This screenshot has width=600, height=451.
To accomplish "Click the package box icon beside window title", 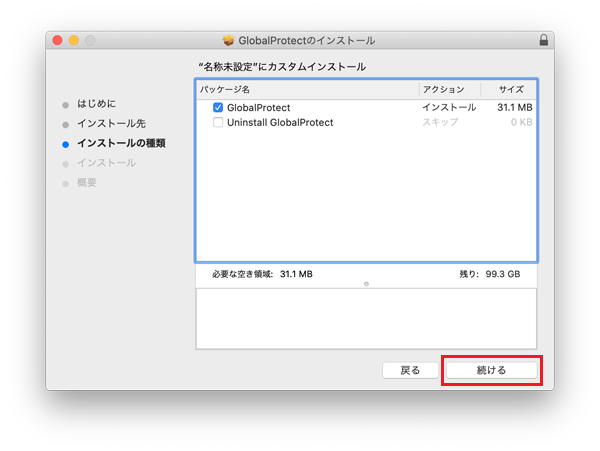I will pyautogui.click(x=228, y=40).
